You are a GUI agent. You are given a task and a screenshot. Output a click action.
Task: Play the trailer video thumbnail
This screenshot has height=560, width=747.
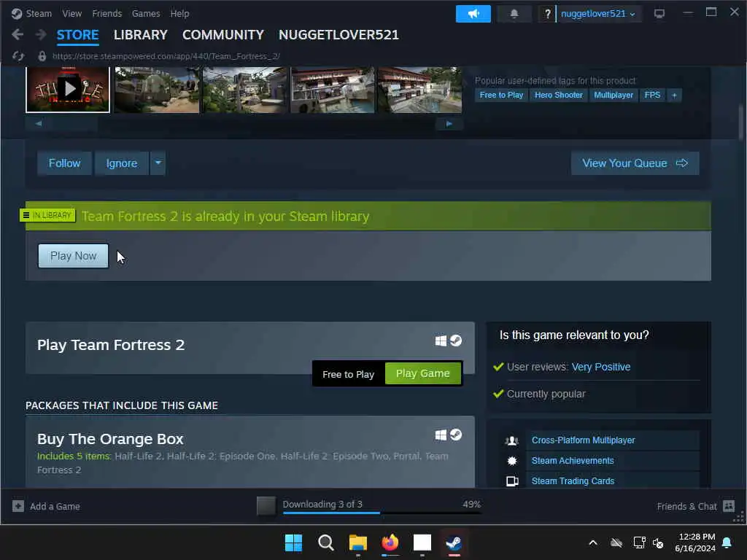coord(68,90)
